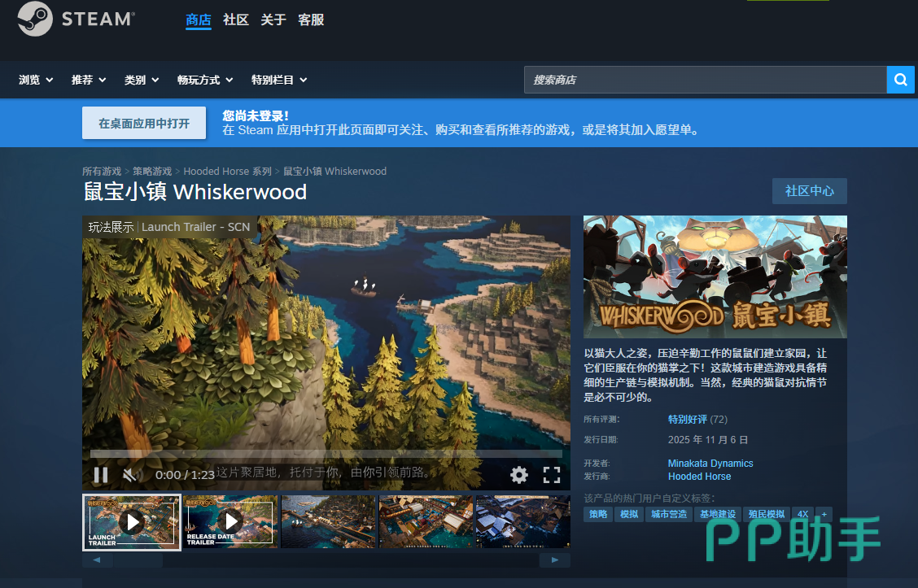Click the Steam logo icon

pos(35,19)
